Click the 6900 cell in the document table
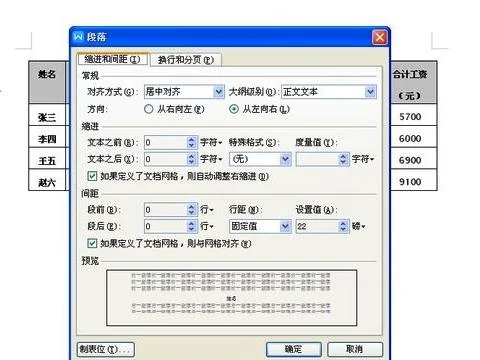Viewport: 480px width, 360px height. [x=413, y=158]
